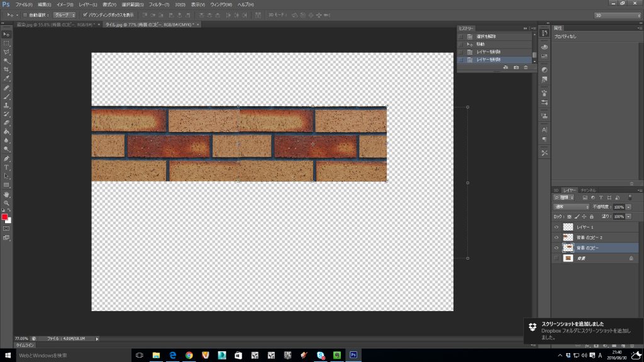Select the Hand tool
Viewport: 644px width, 362px height.
tap(7, 194)
